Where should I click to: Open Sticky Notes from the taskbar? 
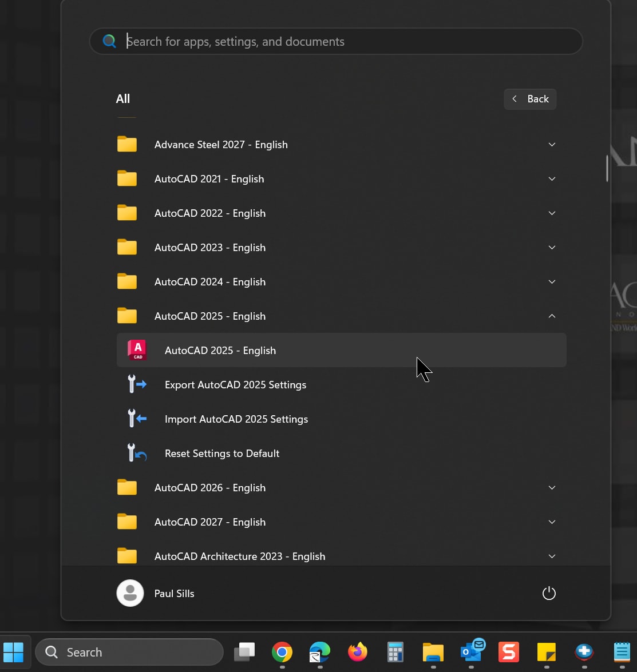pos(547,652)
